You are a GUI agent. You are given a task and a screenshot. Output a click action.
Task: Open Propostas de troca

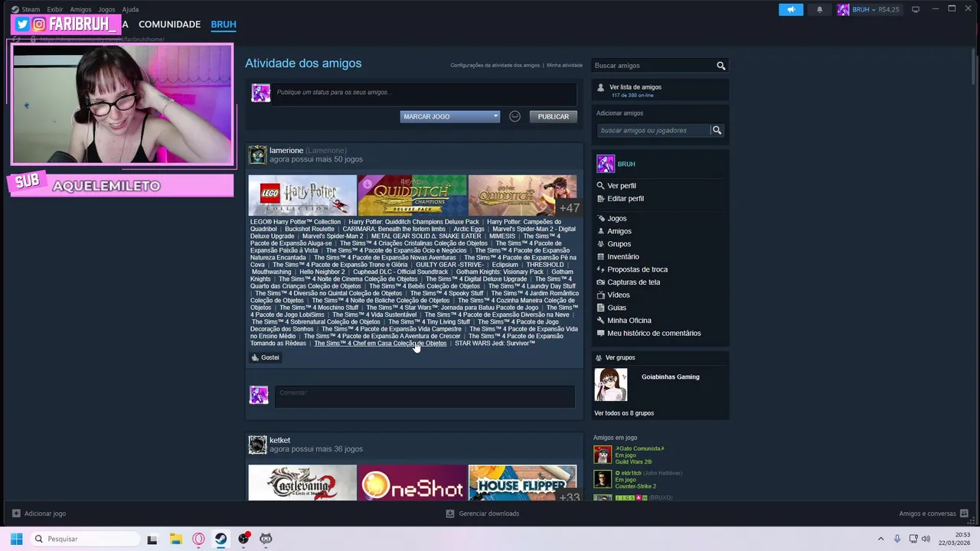coord(637,269)
